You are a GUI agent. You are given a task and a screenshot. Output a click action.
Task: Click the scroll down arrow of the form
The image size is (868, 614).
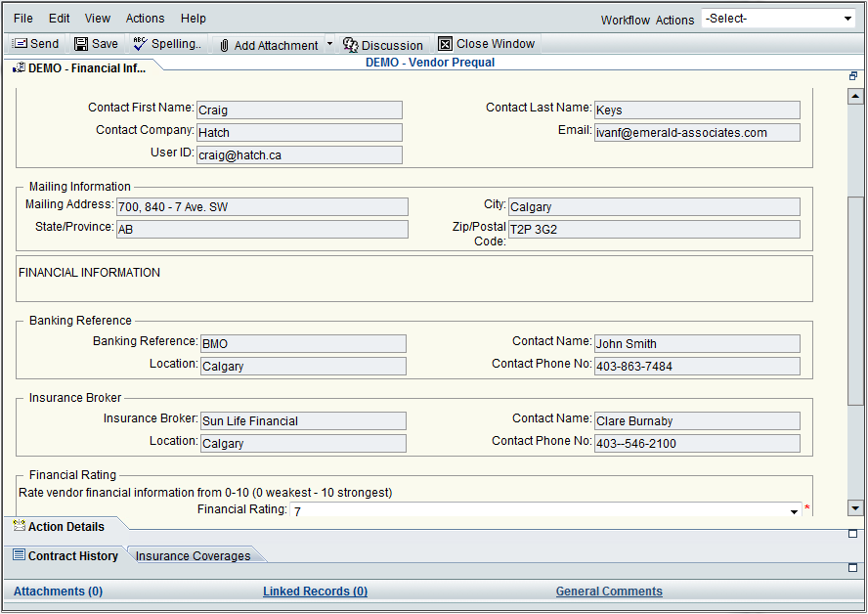[x=855, y=507]
